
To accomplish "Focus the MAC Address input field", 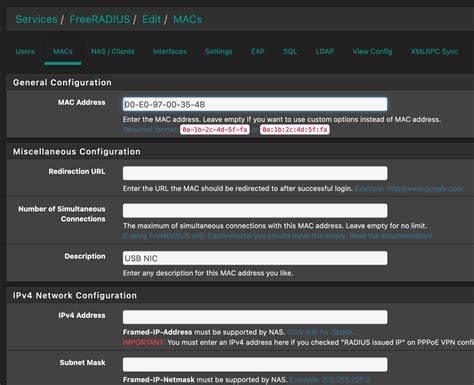I will [x=255, y=104].
